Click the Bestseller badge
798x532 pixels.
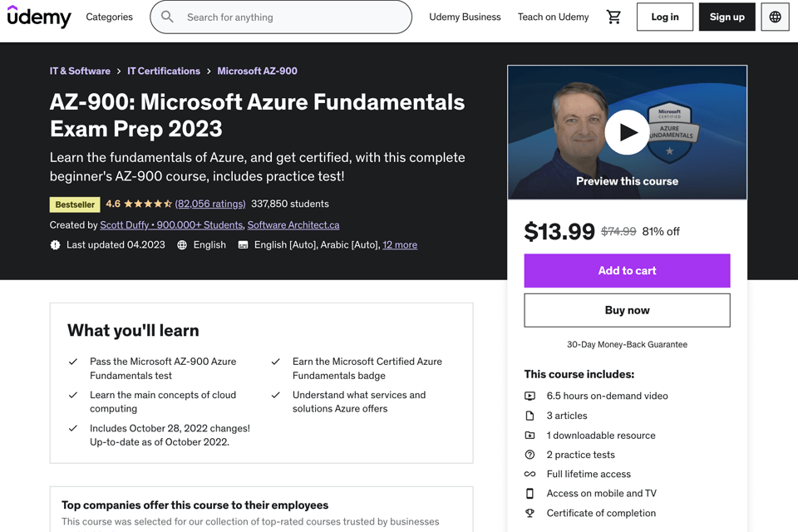click(75, 204)
